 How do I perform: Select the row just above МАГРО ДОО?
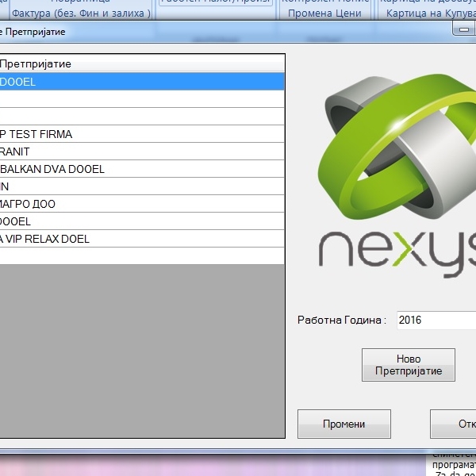(x=142, y=186)
